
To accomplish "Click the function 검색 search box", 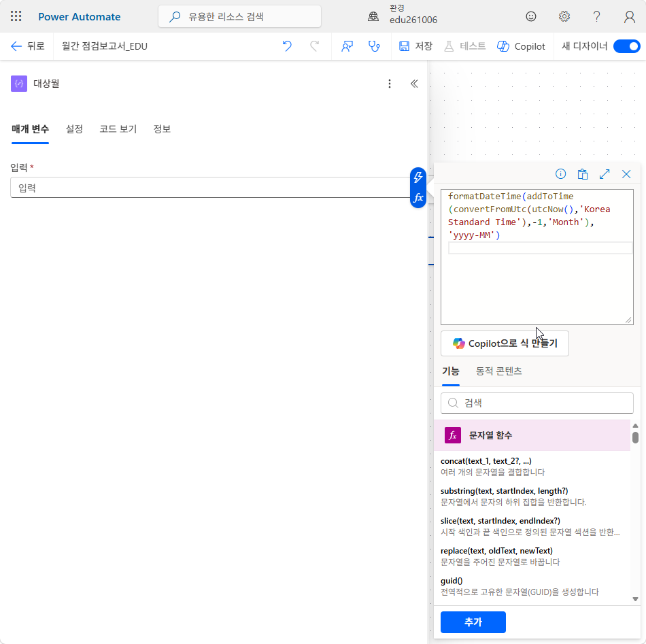I will coord(537,403).
